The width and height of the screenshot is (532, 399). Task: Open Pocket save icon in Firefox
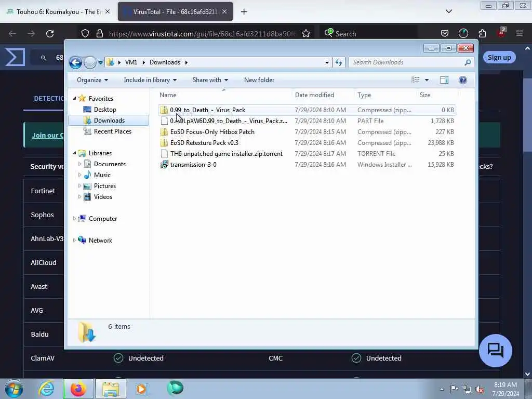445,34
